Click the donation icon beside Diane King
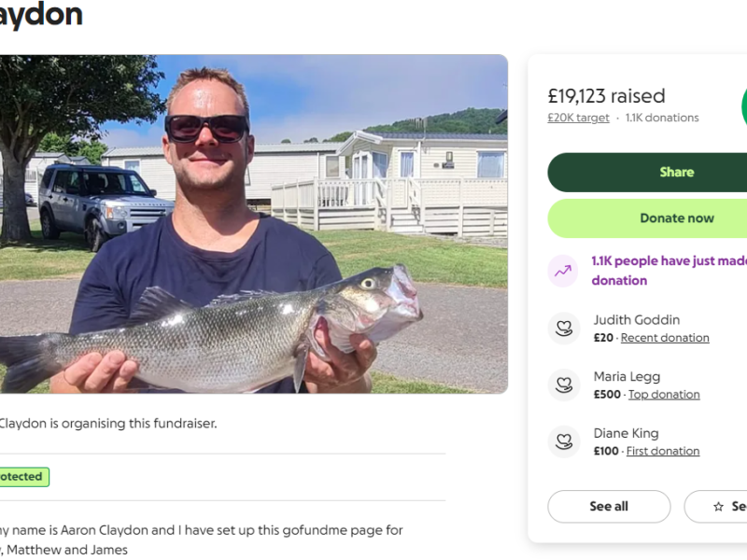Viewport: 747px width, 560px height. 564,441
